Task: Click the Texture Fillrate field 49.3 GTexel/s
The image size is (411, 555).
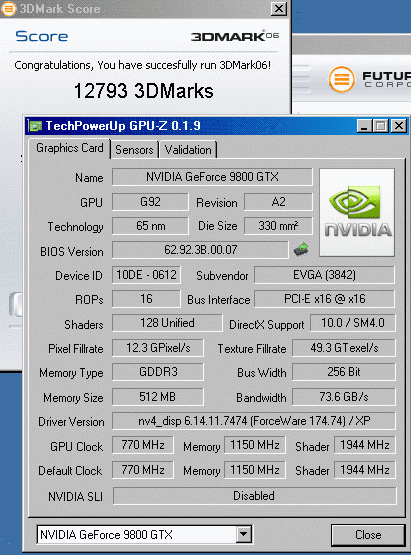Action: tap(344, 348)
